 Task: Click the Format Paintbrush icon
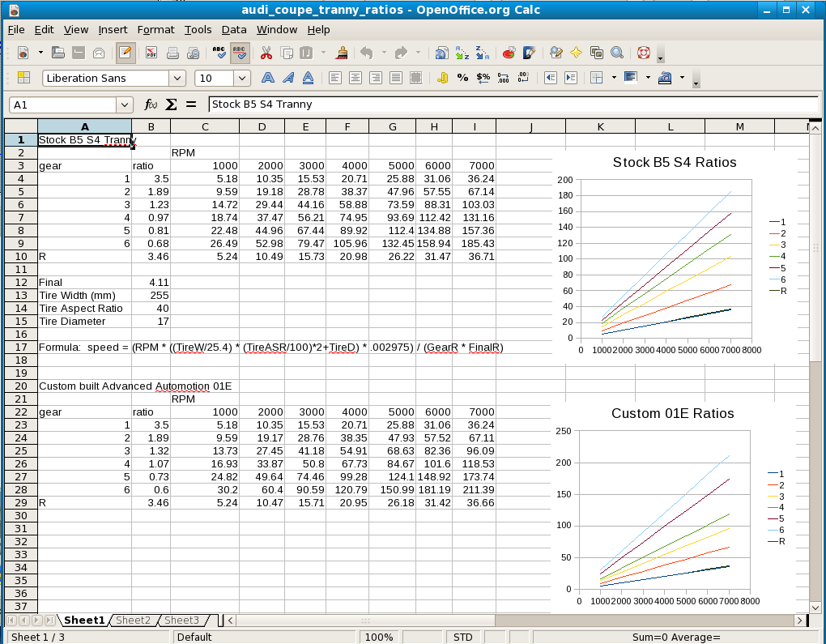(342, 53)
